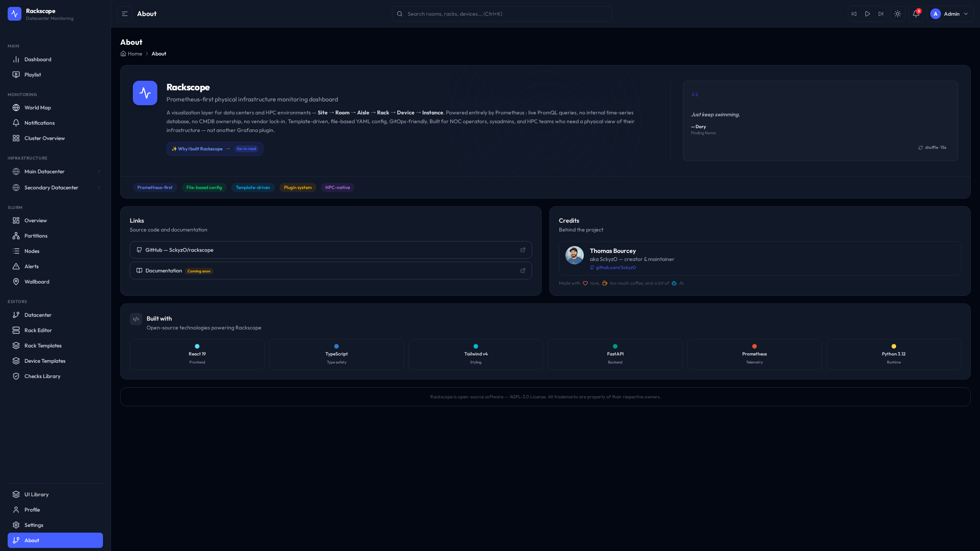Expand the Main Datacenter tree item
980x551 pixels.
tap(99, 171)
